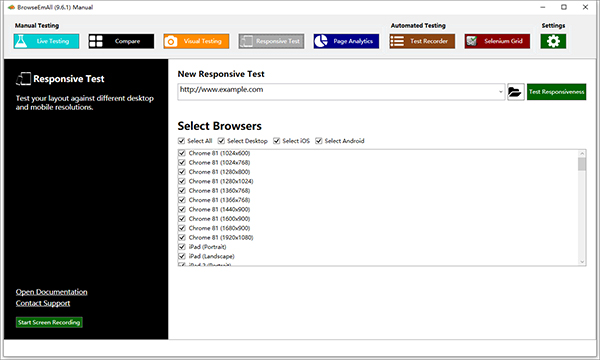Uncheck iPad (Portrait)
600x360 pixels.
point(182,247)
